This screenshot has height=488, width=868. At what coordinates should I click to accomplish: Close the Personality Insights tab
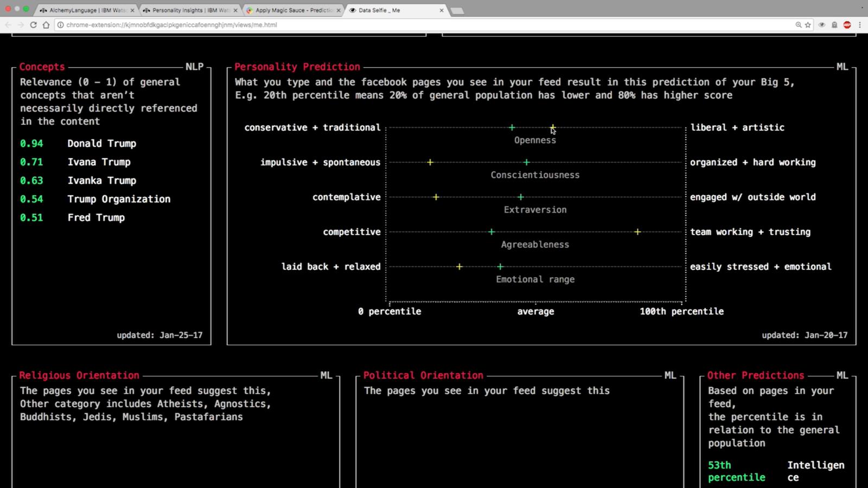(x=235, y=10)
